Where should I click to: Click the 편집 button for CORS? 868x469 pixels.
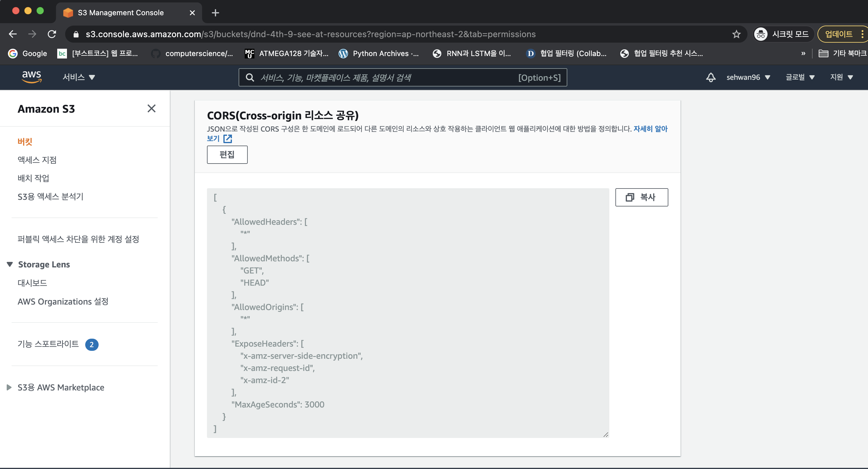coord(227,155)
